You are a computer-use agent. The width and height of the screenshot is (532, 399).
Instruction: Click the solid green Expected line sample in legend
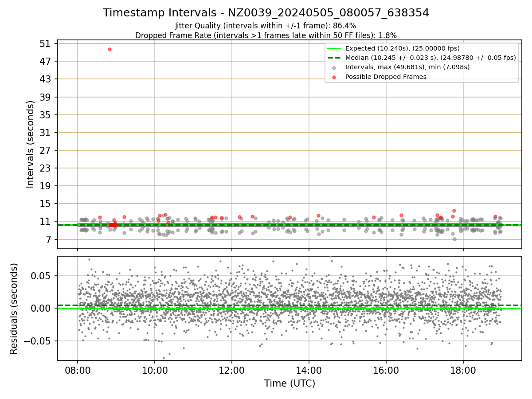[x=334, y=48]
